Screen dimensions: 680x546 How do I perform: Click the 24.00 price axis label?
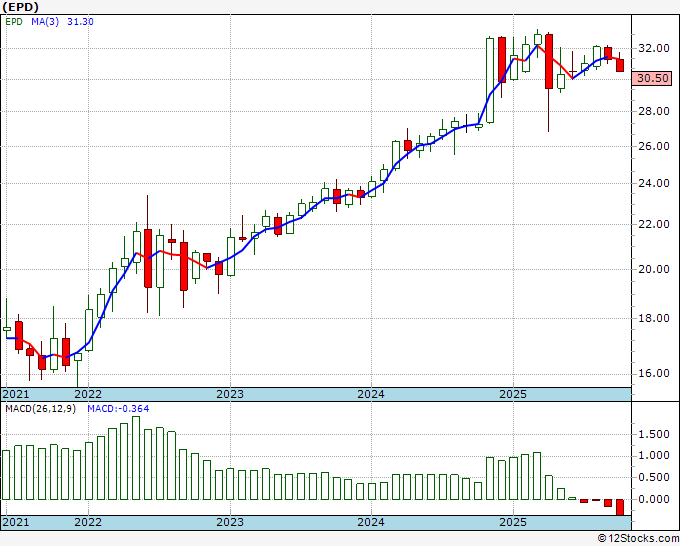point(653,183)
